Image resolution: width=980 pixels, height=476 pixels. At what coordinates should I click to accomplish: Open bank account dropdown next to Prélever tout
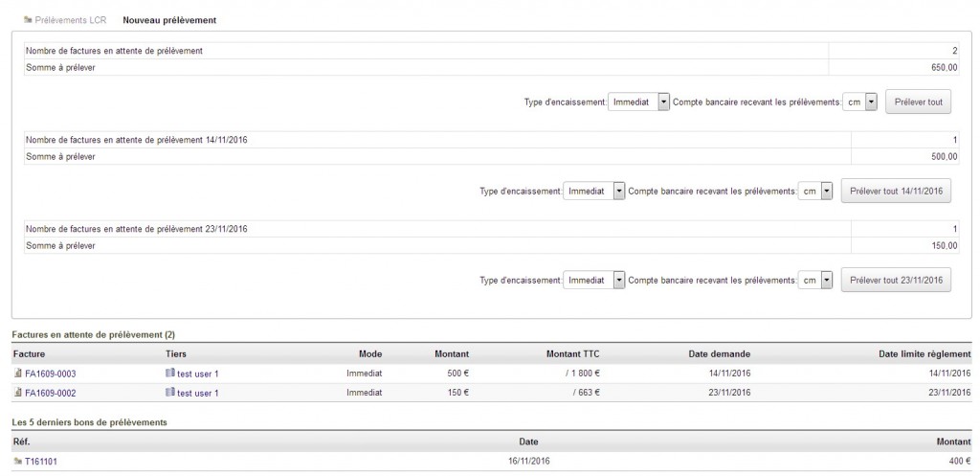860,102
